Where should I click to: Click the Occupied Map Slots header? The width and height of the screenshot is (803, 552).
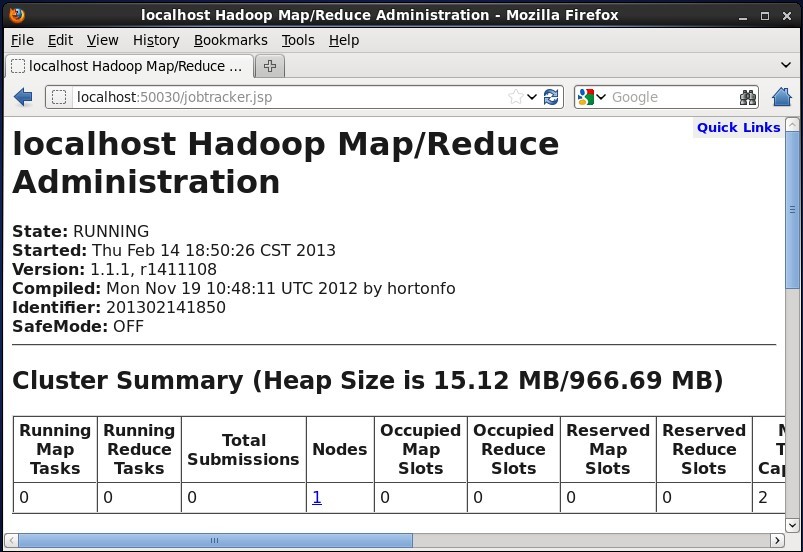coord(420,449)
